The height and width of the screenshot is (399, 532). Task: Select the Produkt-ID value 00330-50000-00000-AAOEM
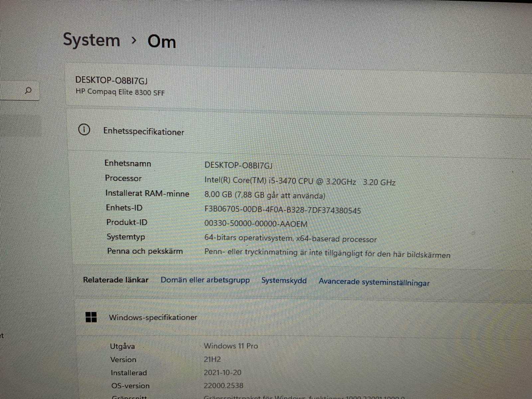[x=256, y=224]
